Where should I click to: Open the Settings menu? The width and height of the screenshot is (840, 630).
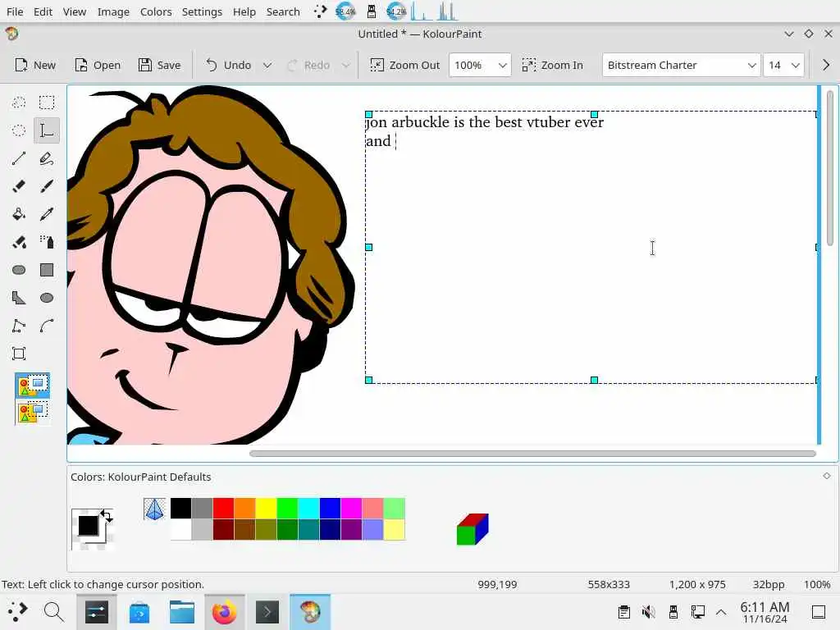click(202, 11)
